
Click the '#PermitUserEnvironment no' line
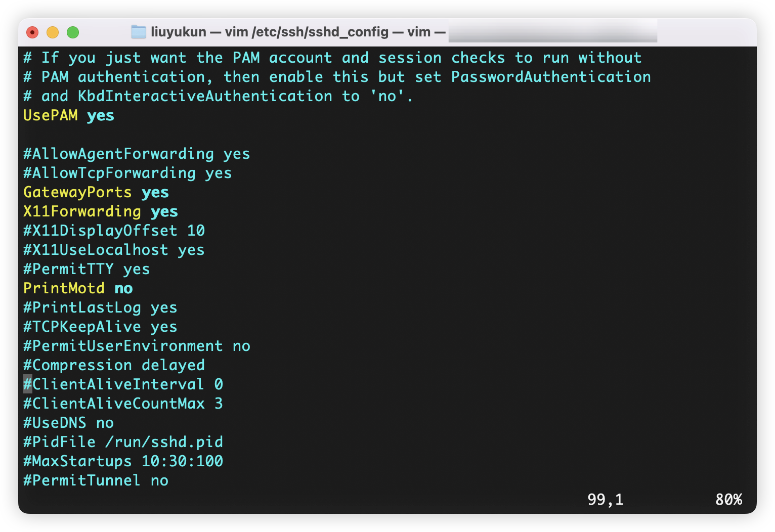pyautogui.click(x=137, y=346)
